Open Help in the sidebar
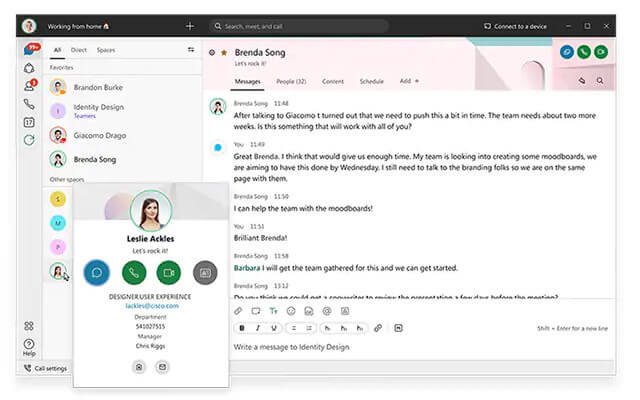Screen dimensions: 640x400 pos(29,347)
